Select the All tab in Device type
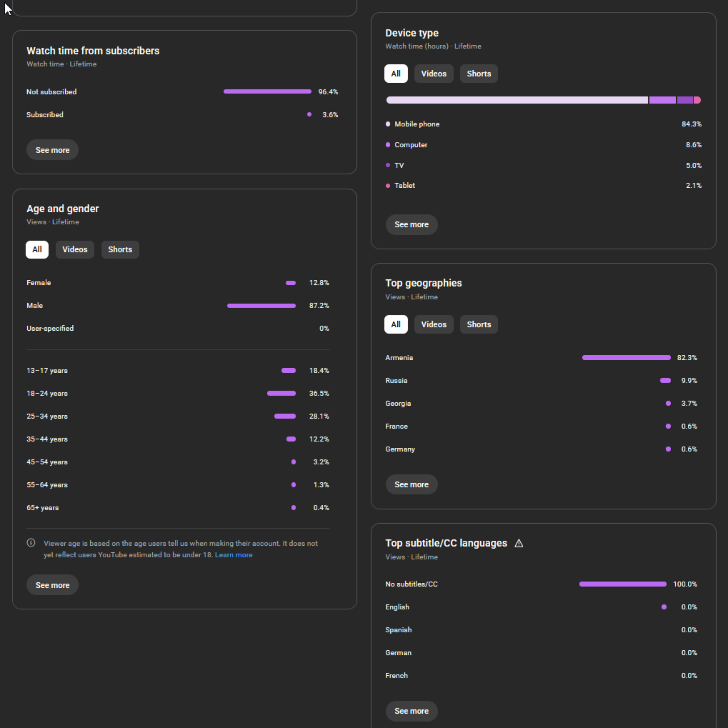 pos(395,74)
